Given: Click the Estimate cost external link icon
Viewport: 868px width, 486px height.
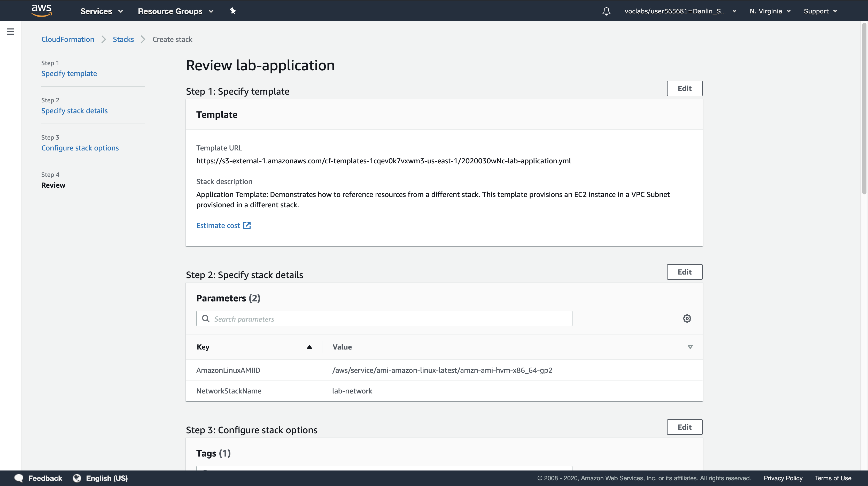Looking at the screenshot, I should pyautogui.click(x=247, y=225).
